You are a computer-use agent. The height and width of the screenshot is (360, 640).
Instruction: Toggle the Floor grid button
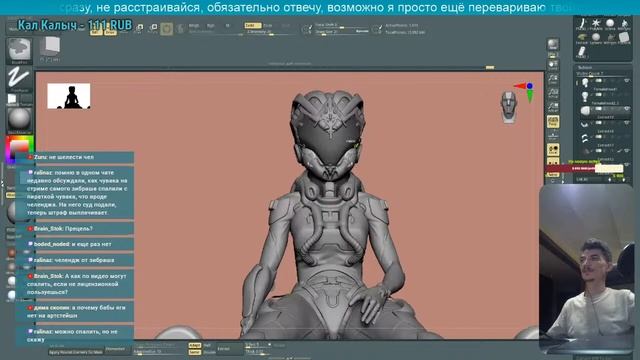pyautogui.click(x=553, y=135)
